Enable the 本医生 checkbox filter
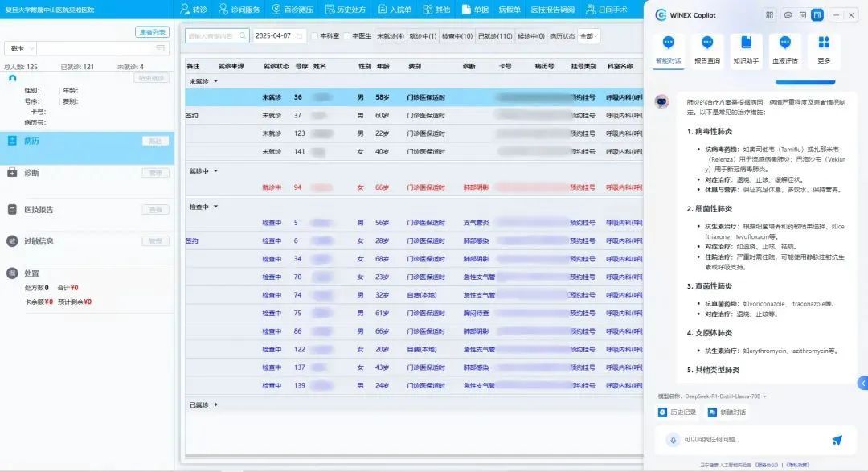Screen dimensions: 868x472 [x=346, y=36]
